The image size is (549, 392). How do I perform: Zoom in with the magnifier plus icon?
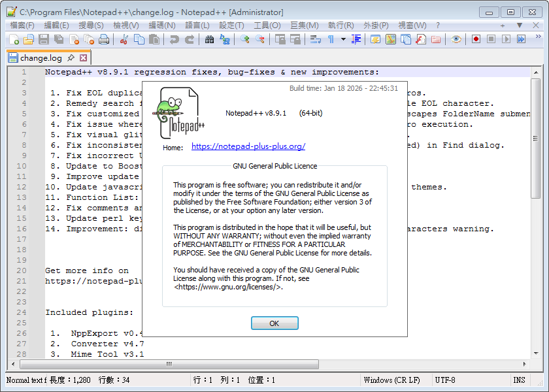pyautogui.click(x=244, y=39)
